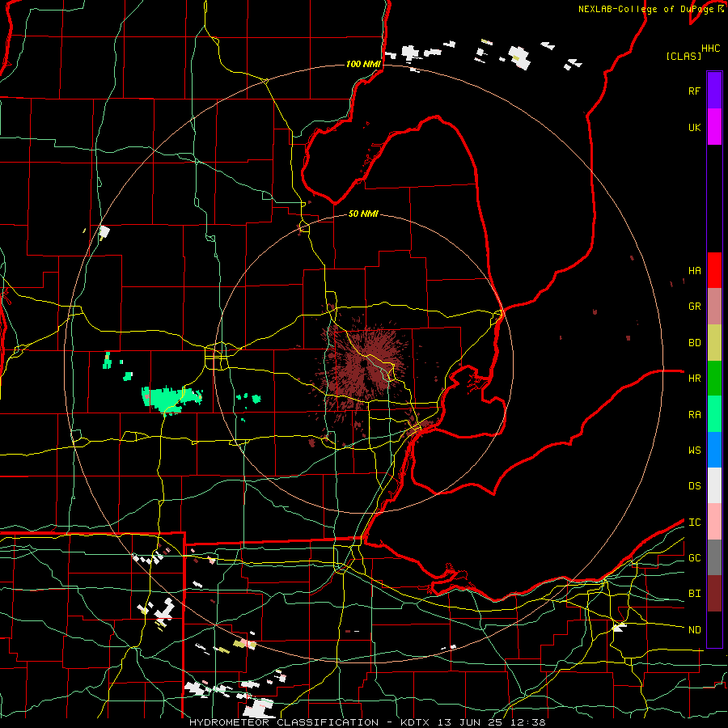Select the GC gray legend swatch
728x728 pixels.
(x=714, y=557)
